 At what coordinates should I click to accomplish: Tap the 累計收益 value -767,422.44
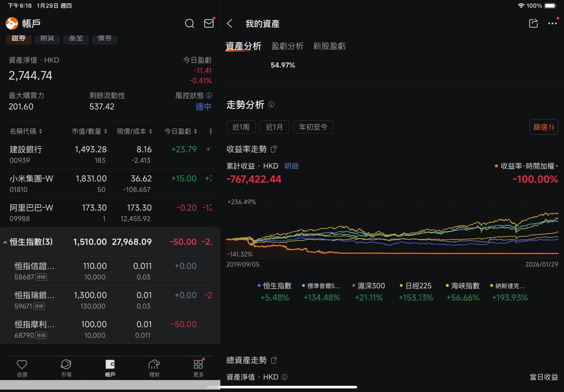coord(254,179)
